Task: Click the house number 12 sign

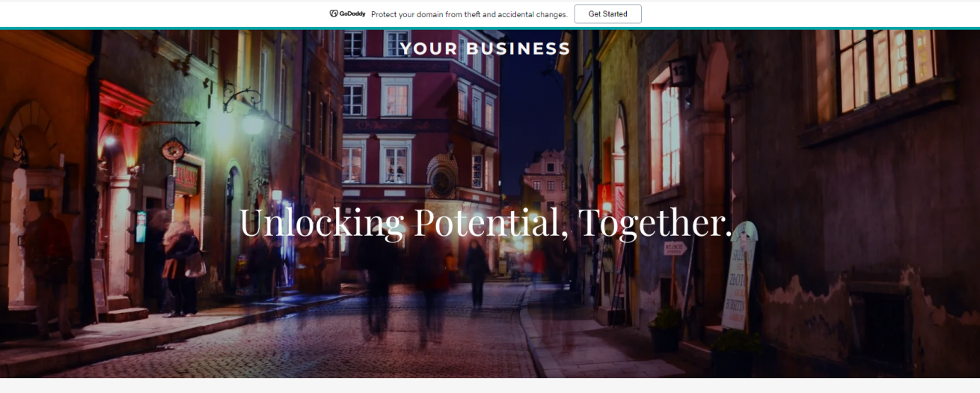Action: pos(679,71)
